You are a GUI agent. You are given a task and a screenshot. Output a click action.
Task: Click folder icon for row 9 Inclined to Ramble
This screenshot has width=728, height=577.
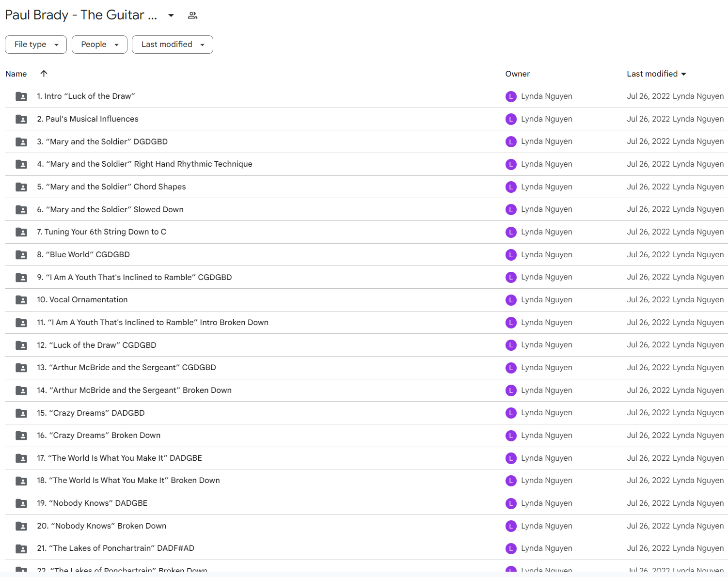click(x=21, y=278)
